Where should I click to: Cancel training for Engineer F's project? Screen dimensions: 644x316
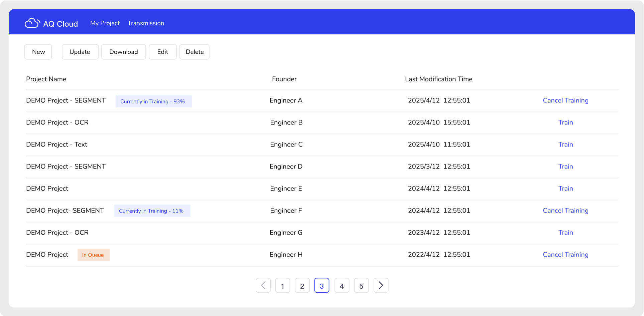coord(565,211)
